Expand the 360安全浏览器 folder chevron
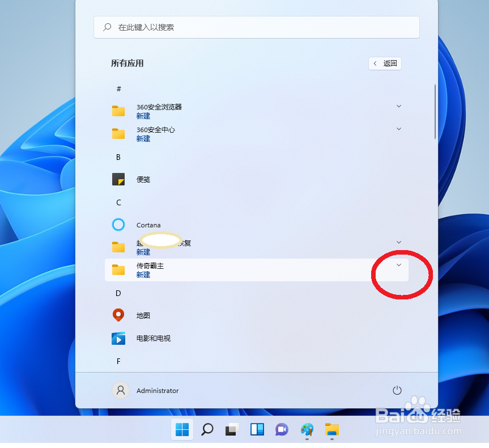Image resolution: width=489 pixels, height=448 pixels. 398,106
